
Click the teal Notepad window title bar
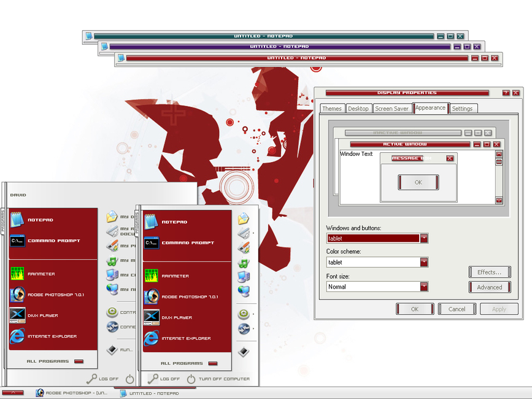pyautogui.click(x=264, y=36)
